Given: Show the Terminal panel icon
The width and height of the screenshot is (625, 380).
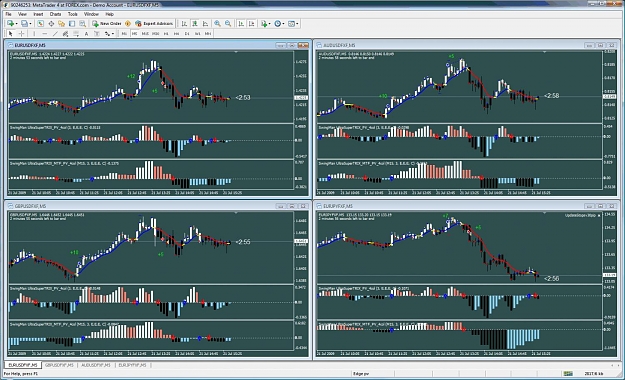Looking at the screenshot, I should (72, 24).
